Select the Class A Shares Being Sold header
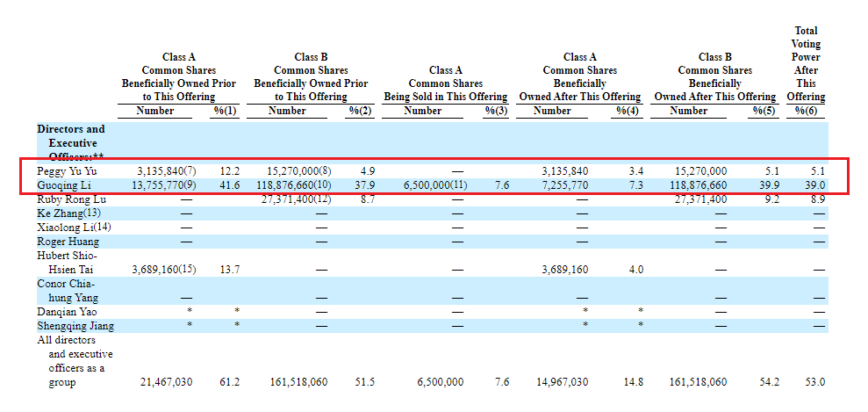 (x=445, y=83)
